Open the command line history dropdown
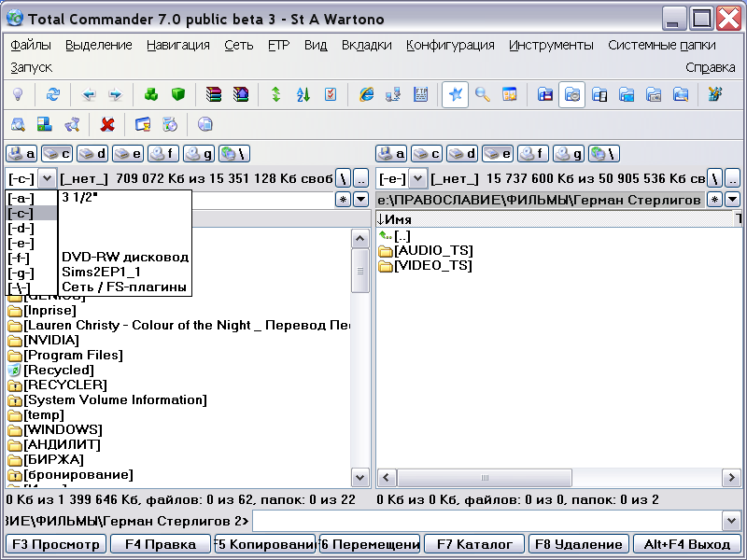 731,521
